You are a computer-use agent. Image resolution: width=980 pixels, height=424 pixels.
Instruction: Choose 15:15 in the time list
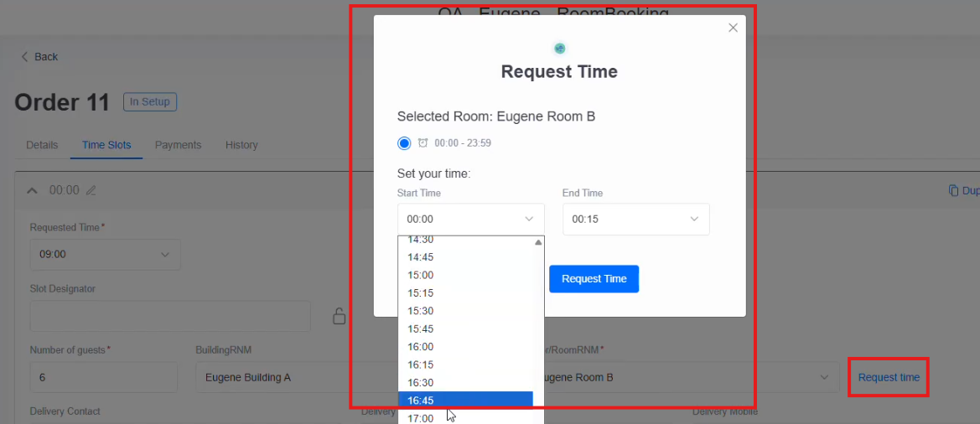click(465, 293)
